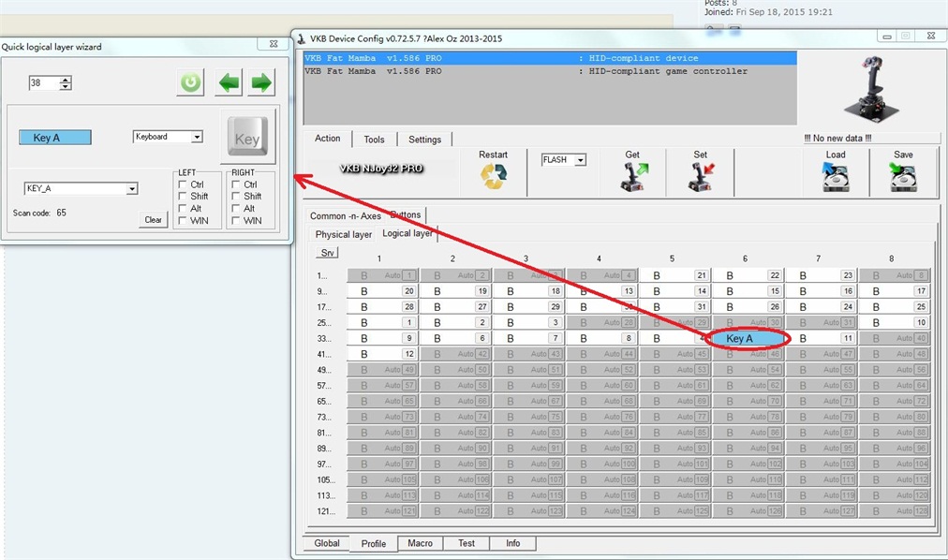Open the Test tab at the bottom

pos(467,543)
